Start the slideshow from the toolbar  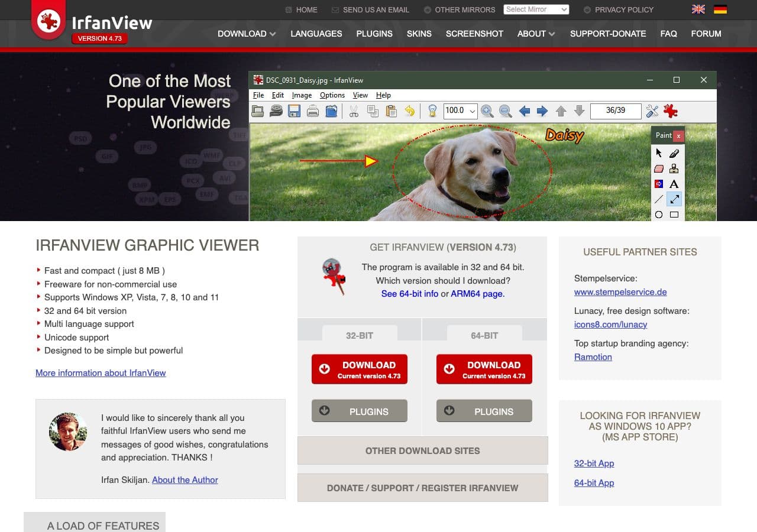pos(276,111)
